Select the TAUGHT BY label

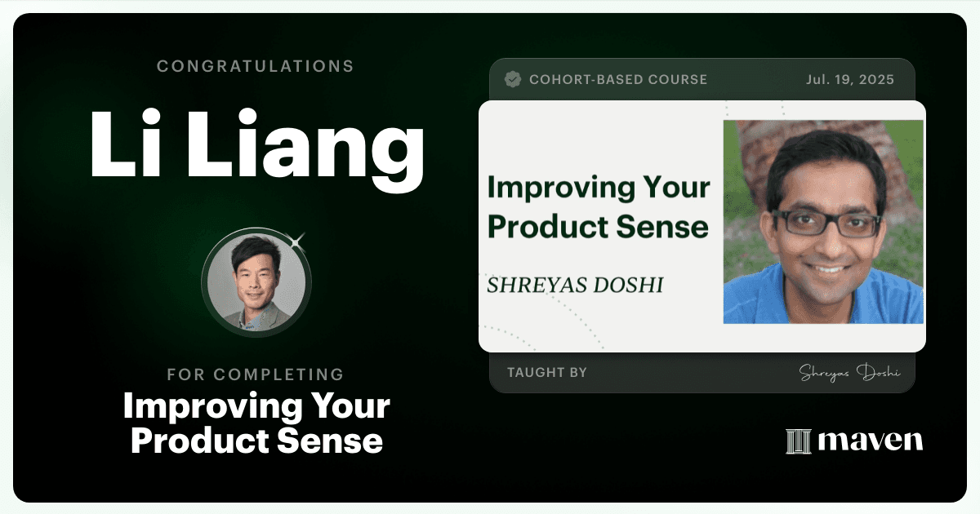[547, 373]
